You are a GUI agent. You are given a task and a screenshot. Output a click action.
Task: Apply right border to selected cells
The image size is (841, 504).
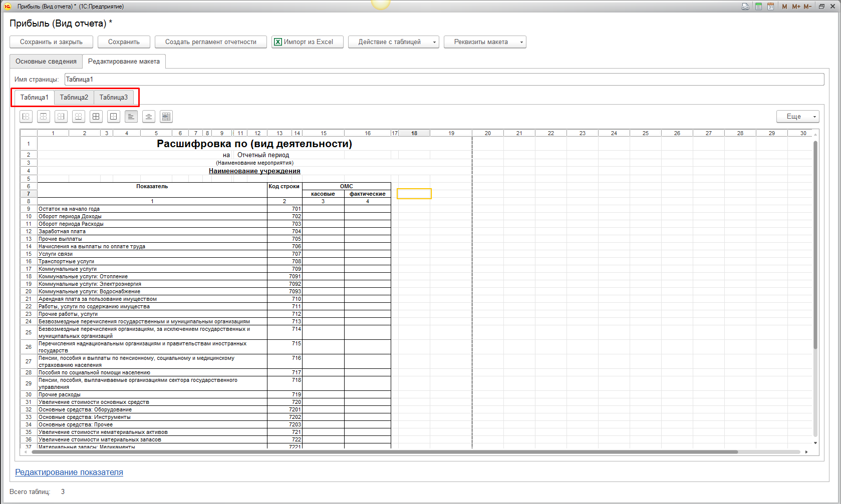point(61,117)
